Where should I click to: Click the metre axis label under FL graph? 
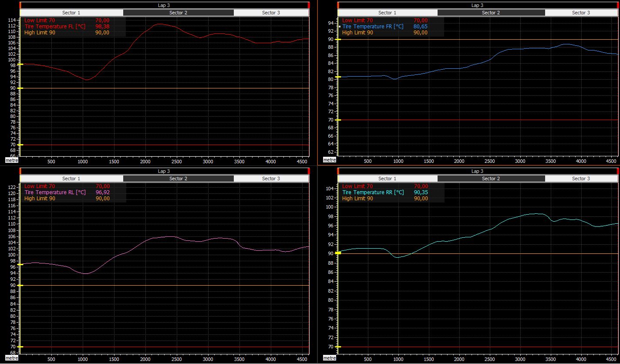12,160
